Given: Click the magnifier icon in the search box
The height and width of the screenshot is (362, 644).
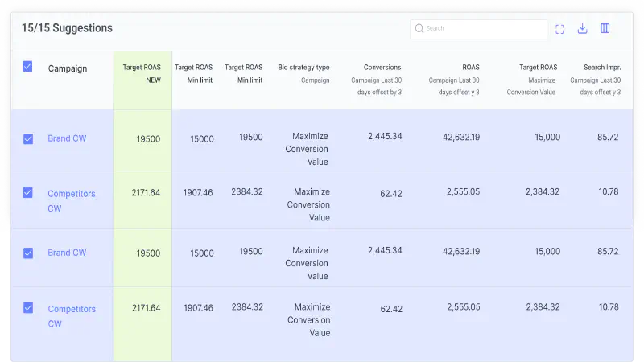Looking at the screenshot, I should coord(419,28).
